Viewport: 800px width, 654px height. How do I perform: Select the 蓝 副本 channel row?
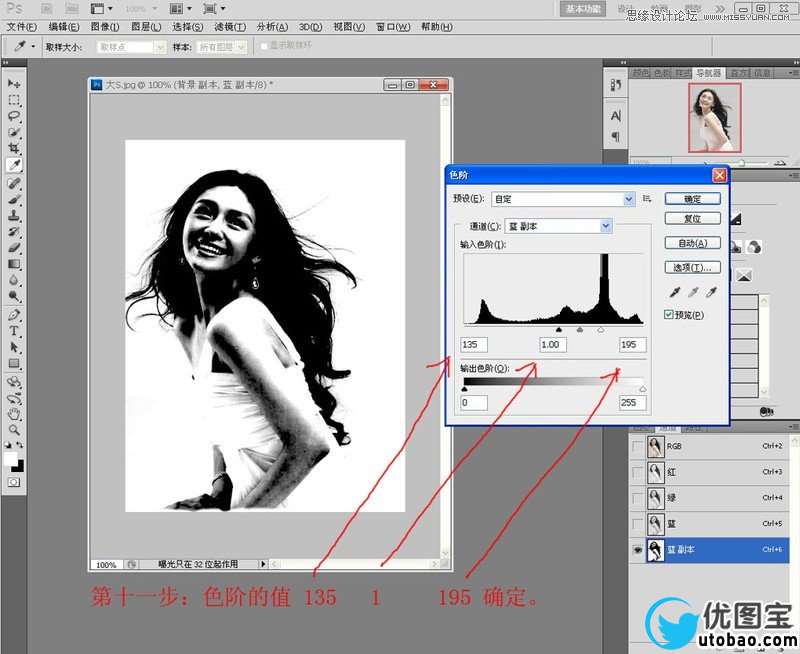click(709, 550)
